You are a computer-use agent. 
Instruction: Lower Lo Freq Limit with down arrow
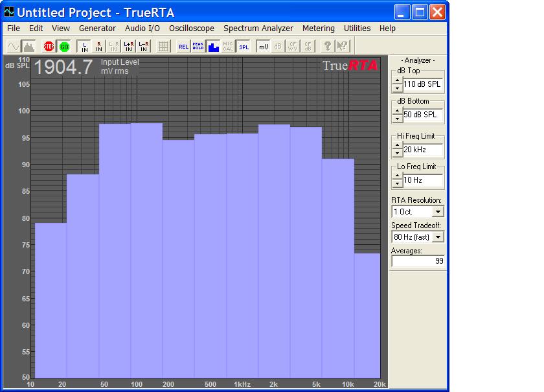(397, 184)
